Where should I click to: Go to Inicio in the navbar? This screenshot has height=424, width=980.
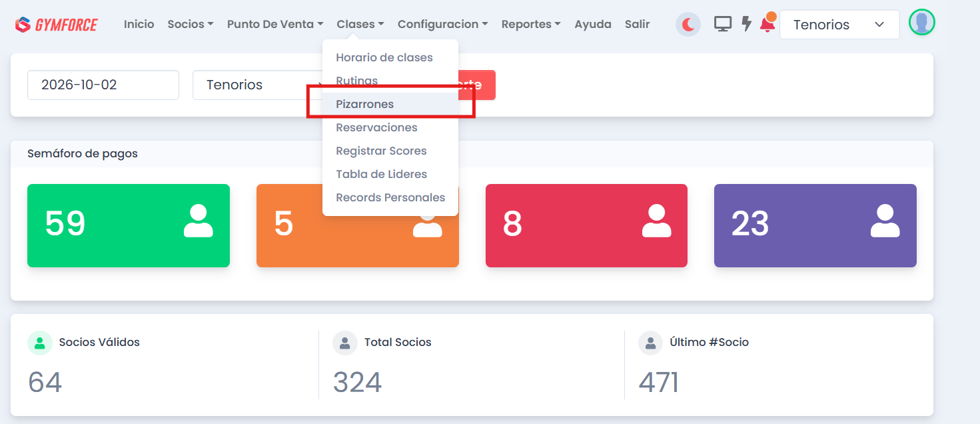click(139, 24)
